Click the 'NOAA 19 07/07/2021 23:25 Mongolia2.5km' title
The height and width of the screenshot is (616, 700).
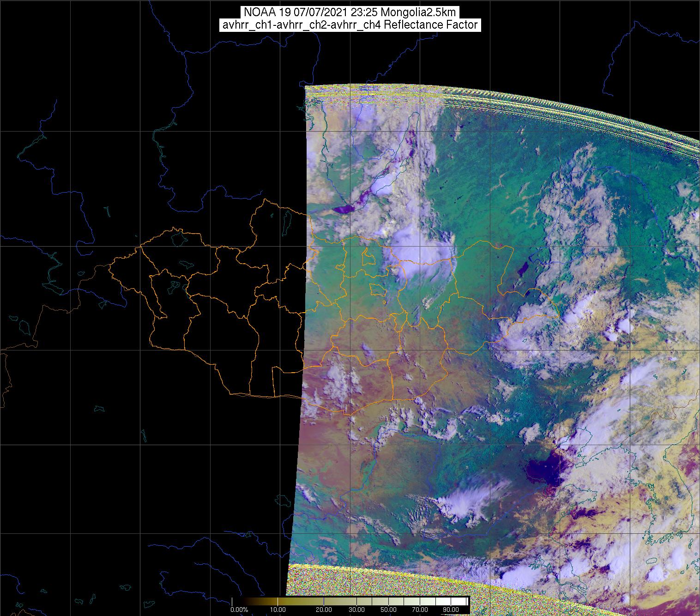(350, 12)
